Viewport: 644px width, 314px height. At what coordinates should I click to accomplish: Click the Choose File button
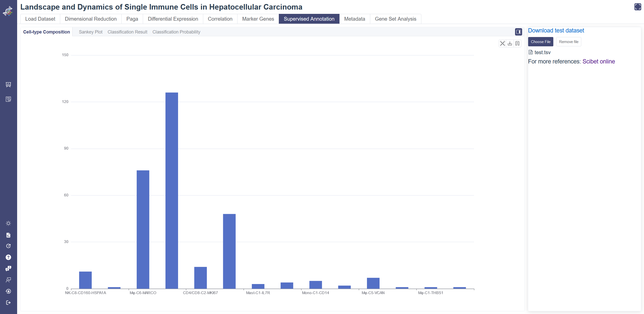(x=540, y=42)
